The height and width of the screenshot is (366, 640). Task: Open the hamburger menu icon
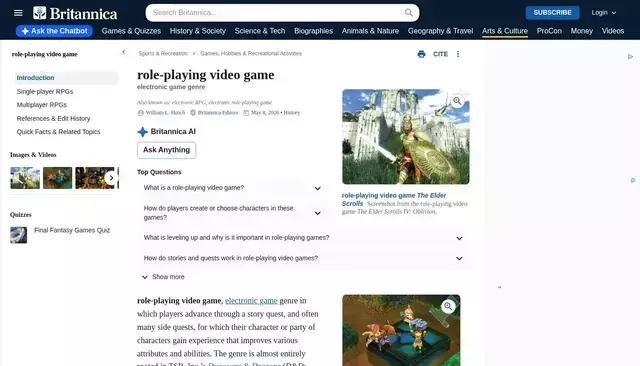point(18,13)
